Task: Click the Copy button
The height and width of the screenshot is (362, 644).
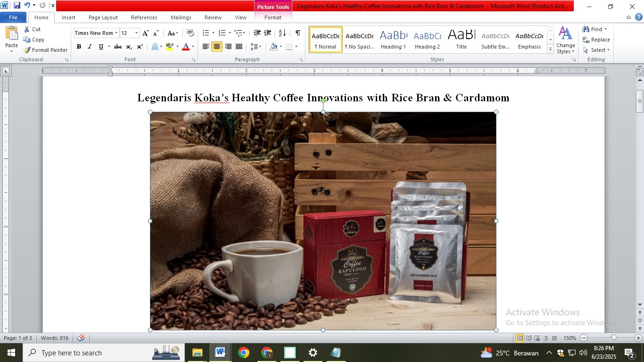Action: tap(34, 40)
